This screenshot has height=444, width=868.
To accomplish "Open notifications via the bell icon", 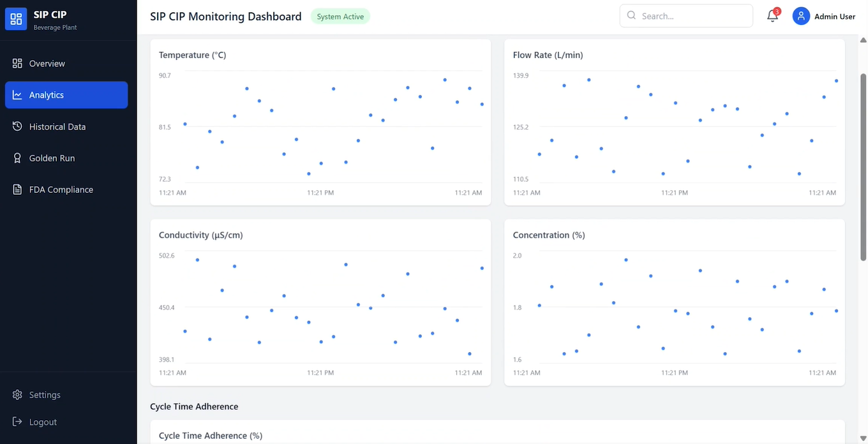I will pos(772,16).
